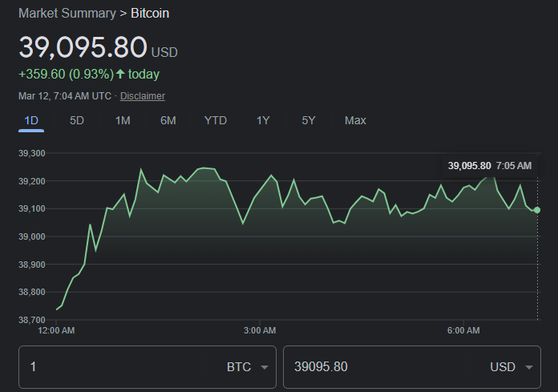The width and height of the screenshot is (558, 392).
Task: Switch to the 5Y time range tab
Action: click(x=309, y=120)
